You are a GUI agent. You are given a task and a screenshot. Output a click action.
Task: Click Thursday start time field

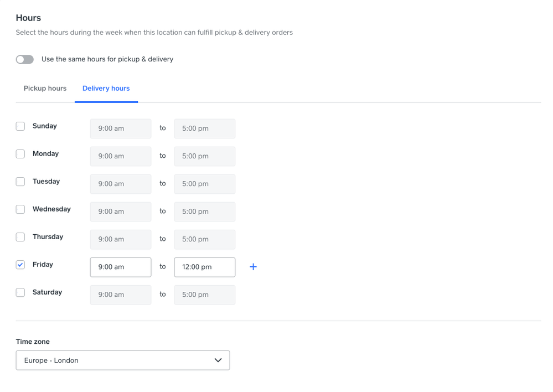coord(120,239)
